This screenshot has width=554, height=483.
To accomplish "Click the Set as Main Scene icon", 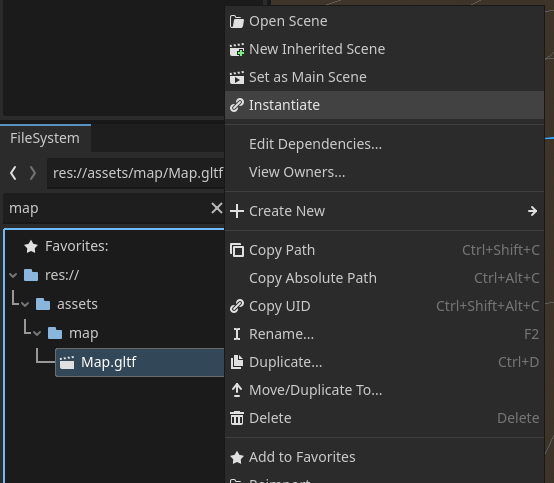I will pyautogui.click(x=236, y=77).
